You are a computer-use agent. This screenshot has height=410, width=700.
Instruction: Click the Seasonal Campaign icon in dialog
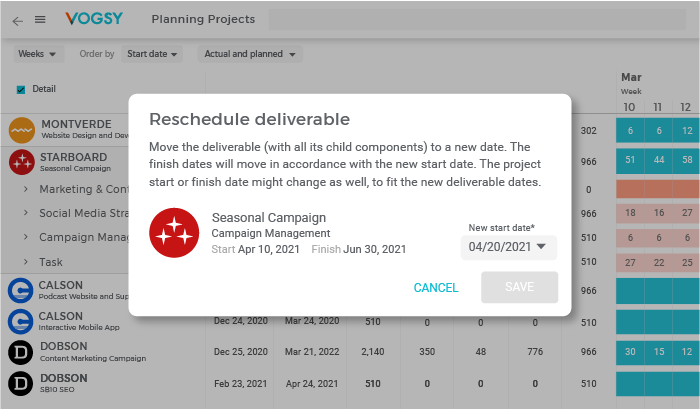(174, 233)
